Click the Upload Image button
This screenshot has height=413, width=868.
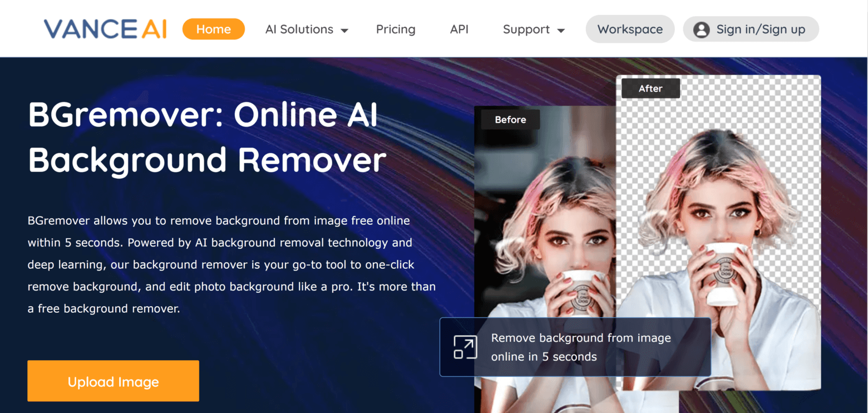113,381
